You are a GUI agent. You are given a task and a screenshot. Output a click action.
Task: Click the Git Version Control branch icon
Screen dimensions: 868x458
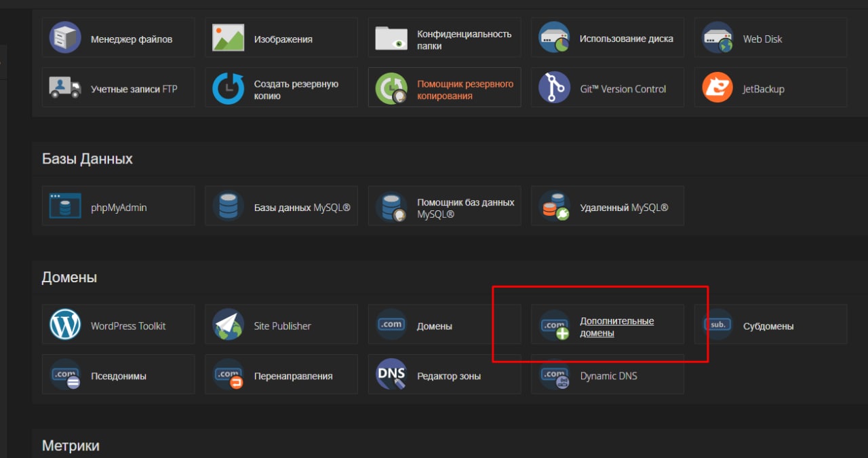point(554,88)
